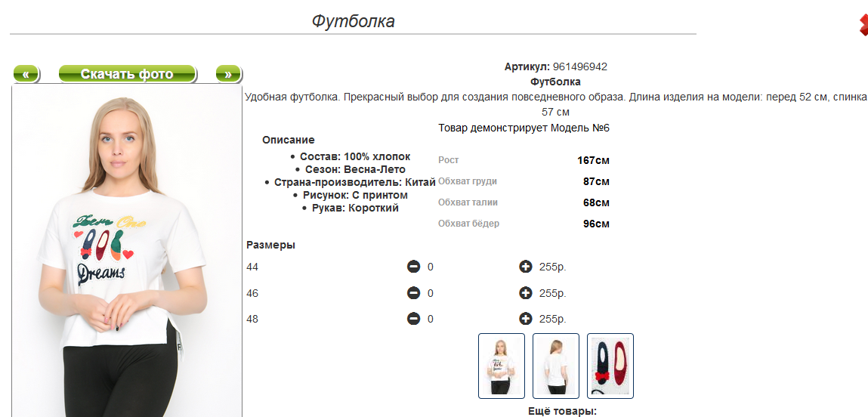Decrease quantity for size 44

point(413,267)
